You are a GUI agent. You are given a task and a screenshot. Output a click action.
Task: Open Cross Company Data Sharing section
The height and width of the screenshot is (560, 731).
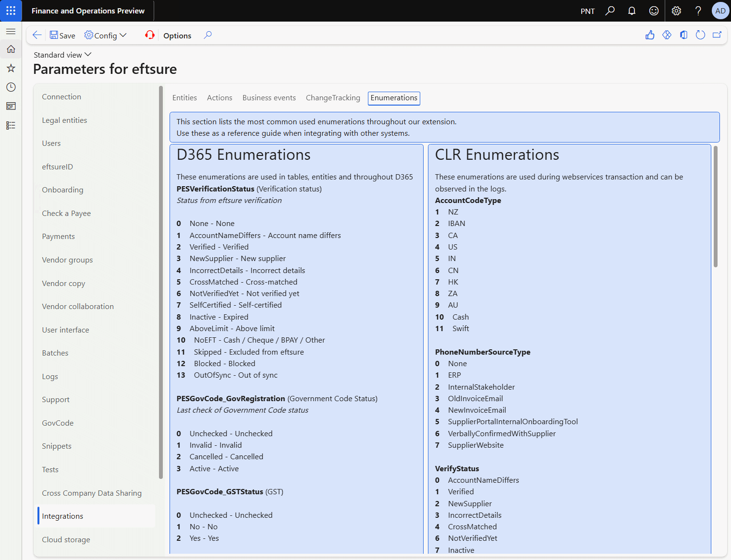click(92, 493)
